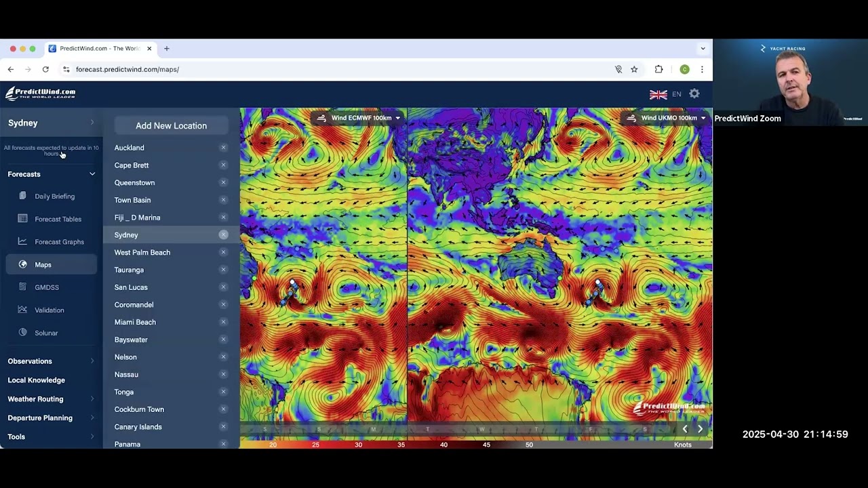Remove Canary Islands location
Viewport: 868px width, 488px height.
pos(223,426)
